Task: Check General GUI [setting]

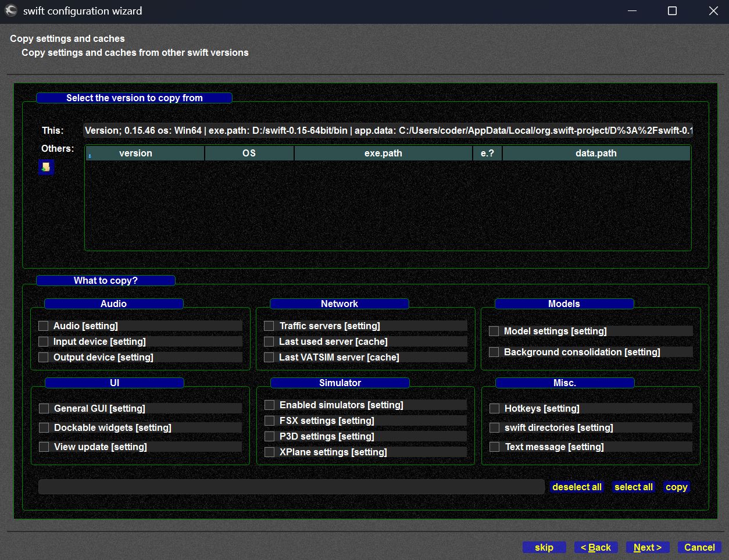Action: click(44, 408)
